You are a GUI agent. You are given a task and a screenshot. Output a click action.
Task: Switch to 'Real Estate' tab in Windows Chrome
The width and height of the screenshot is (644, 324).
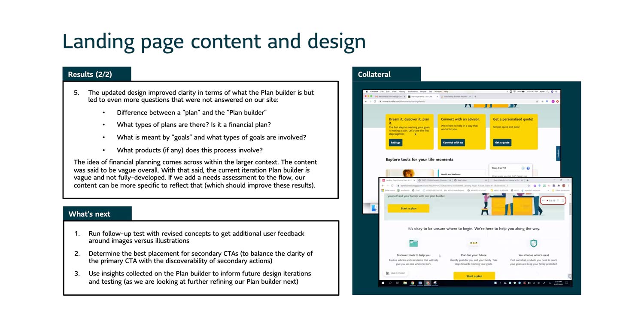[x=471, y=180]
